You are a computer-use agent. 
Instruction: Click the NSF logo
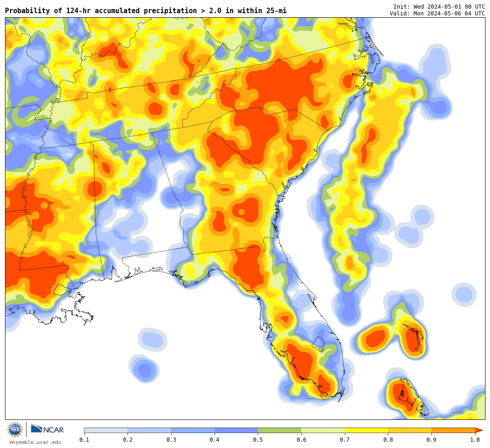click(x=15, y=429)
